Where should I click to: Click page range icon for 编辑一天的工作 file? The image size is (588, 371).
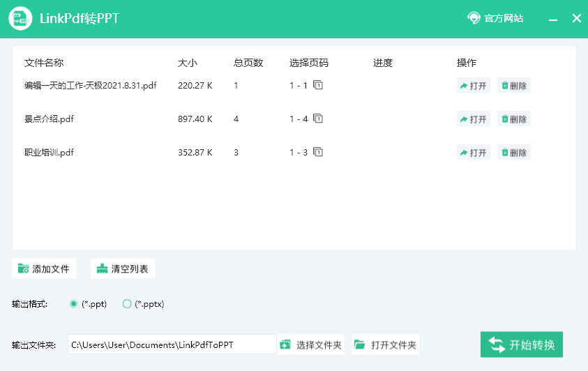(318, 85)
